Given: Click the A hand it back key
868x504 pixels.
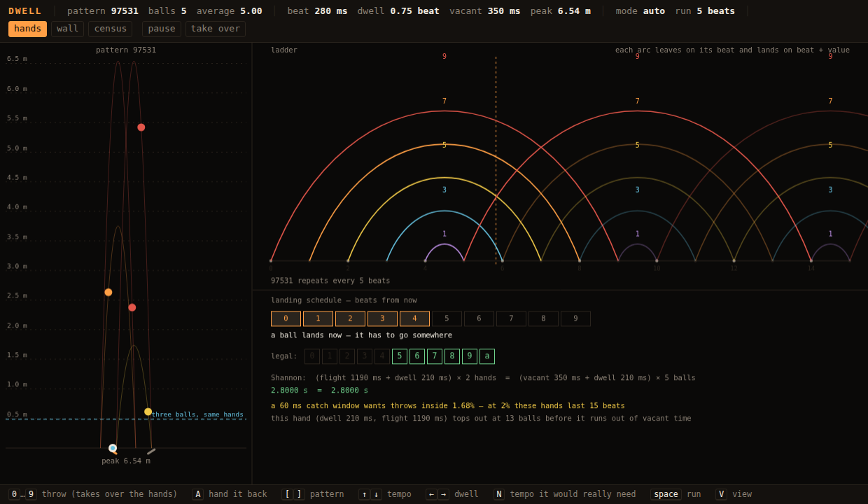Looking at the screenshot, I should tap(197, 494).
